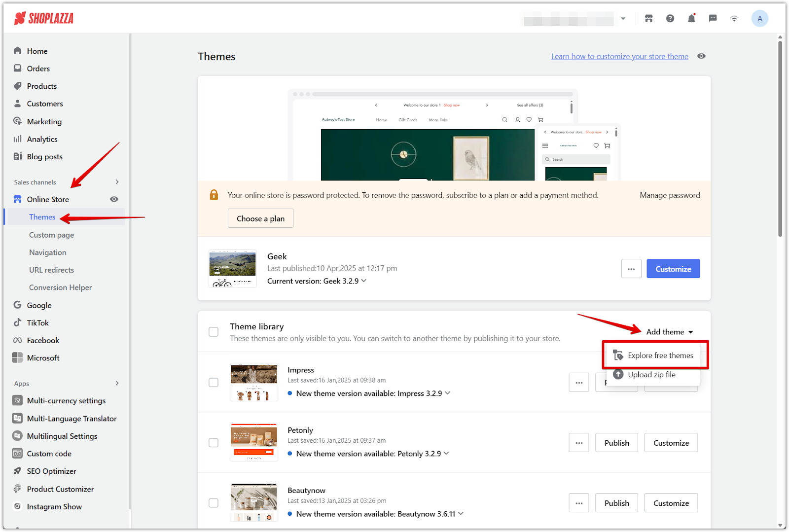The width and height of the screenshot is (789, 532).
Task: Open Facebook sales channel icon
Action: (x=18, y=340)
